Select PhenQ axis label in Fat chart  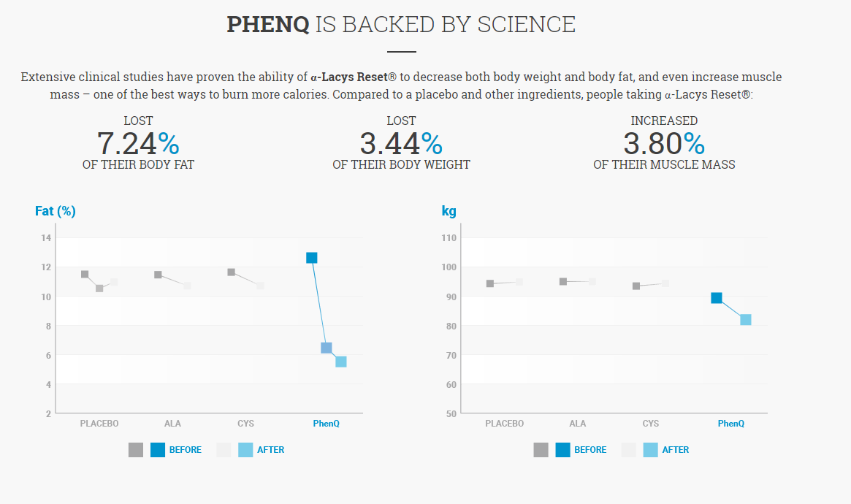coord(327,424)
